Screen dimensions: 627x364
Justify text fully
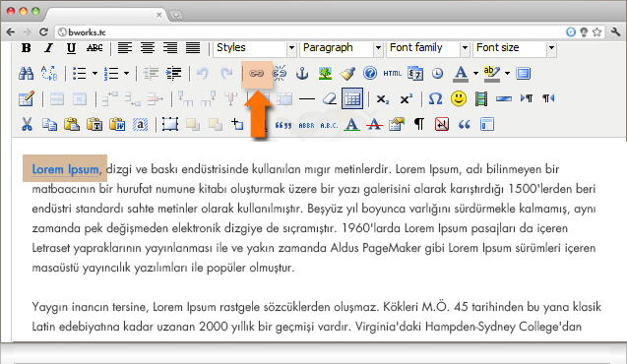[193, 48]
